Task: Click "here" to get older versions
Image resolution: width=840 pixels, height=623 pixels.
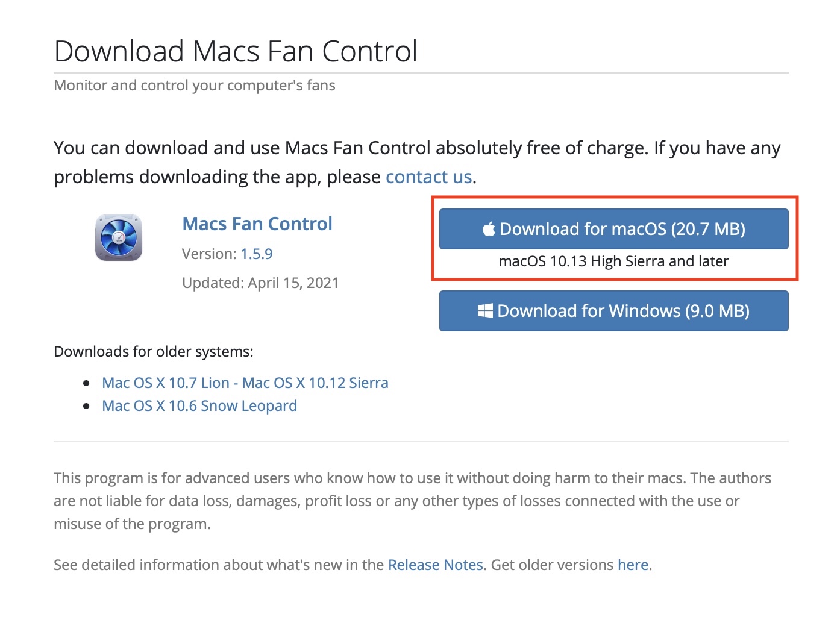Action: coord(633,565)
